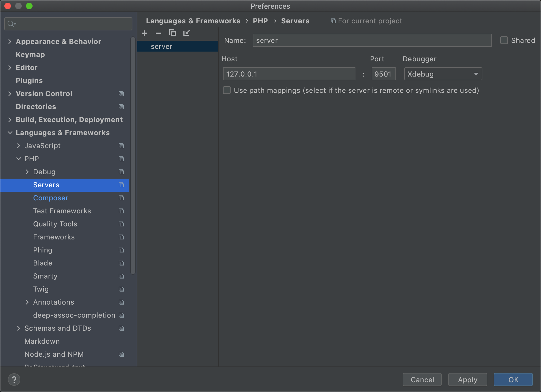The height and width of the screenshot is (392, 541).
Task: Expand the Debug subsection arrow
Action: (x=27, y=172)
